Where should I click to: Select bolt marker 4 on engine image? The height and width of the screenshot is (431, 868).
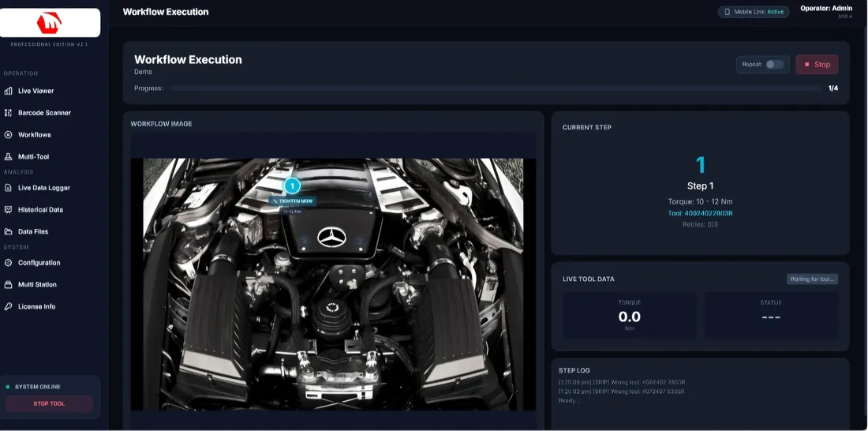[370, 195]
